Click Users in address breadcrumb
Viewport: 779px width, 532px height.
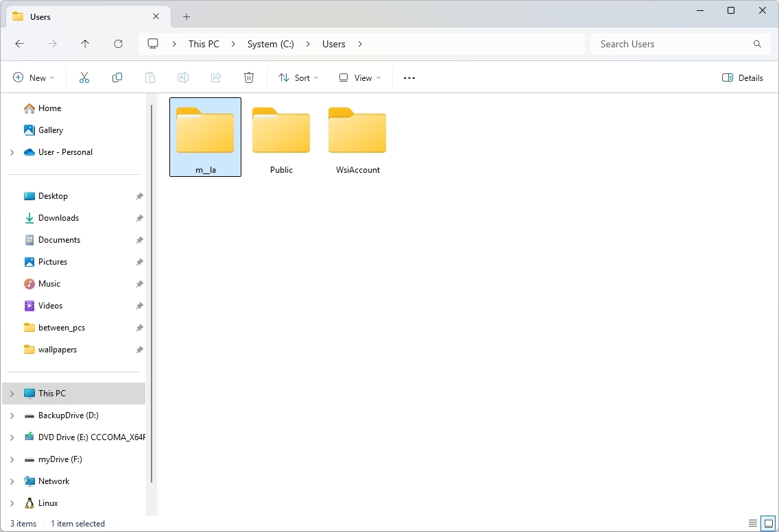tap(334, 44)
